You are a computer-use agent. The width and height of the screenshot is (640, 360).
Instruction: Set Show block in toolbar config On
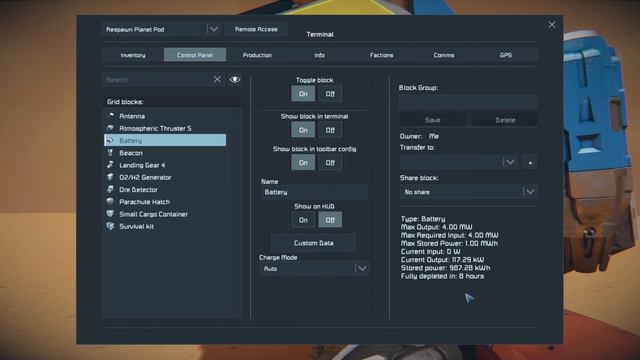[x=303, y=163]
